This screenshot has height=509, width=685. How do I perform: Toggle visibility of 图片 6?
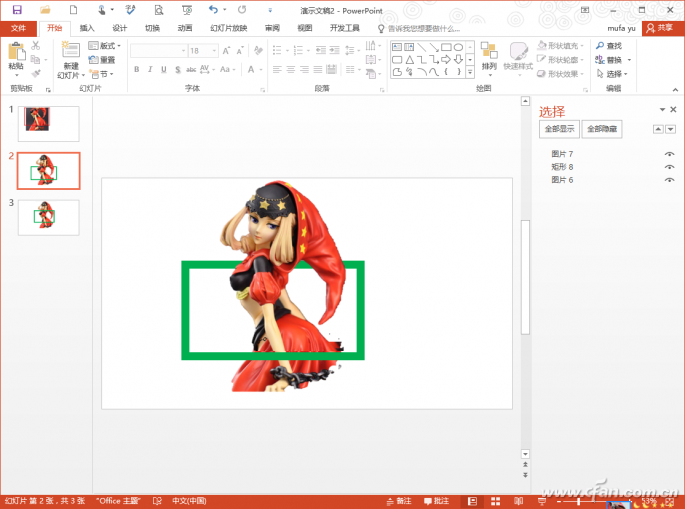point(669,180)
